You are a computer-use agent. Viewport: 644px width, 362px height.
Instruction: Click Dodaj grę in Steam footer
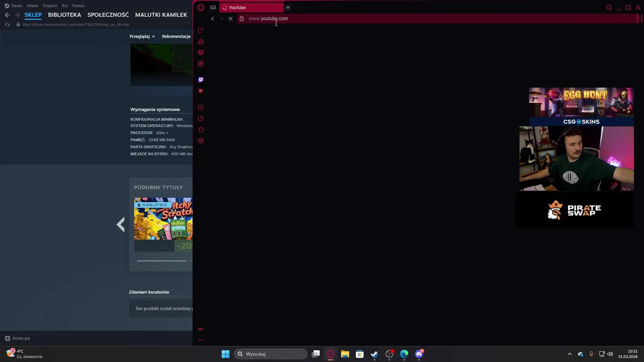(x=18, y=338)
